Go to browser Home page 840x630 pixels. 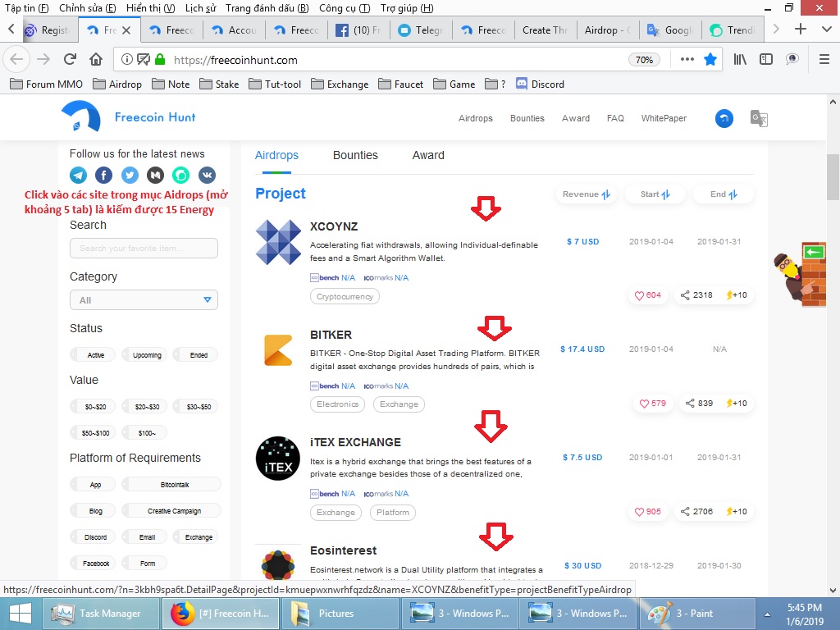point(96,59)
